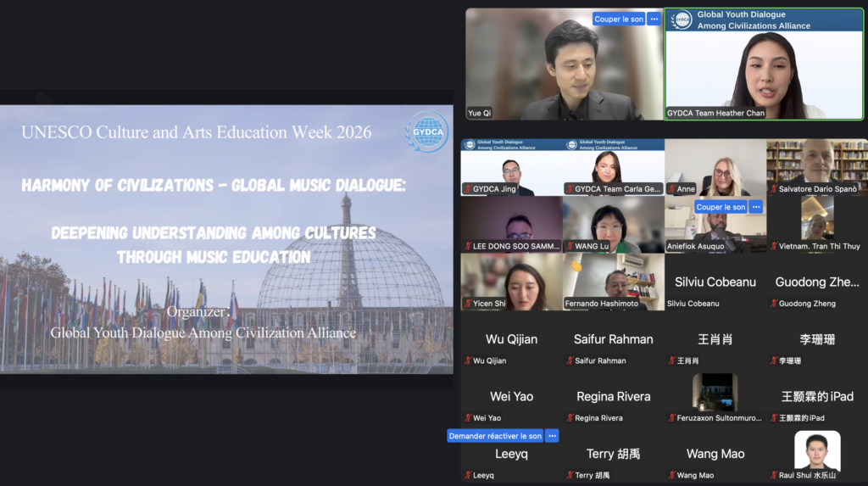Click the large Leeyq participant name
The width and height of the screenshot is (868, 486).
tap(511, 454)
